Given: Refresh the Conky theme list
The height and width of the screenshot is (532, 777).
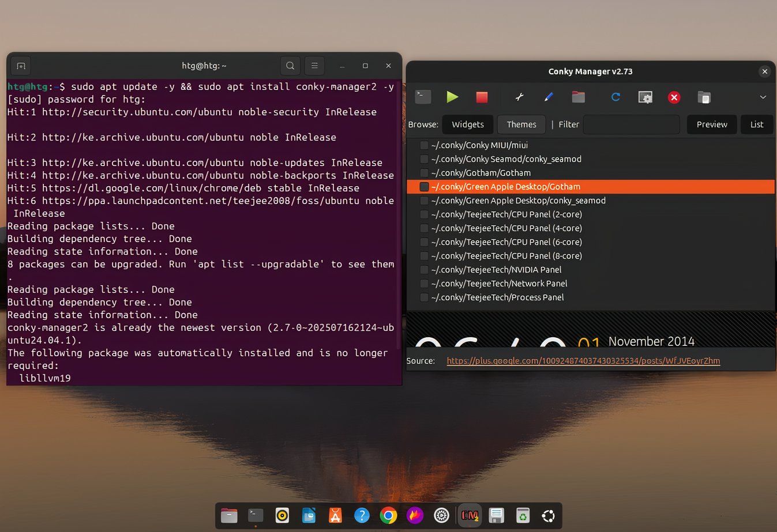Looking at the screenshot, I should click(615, 97).
